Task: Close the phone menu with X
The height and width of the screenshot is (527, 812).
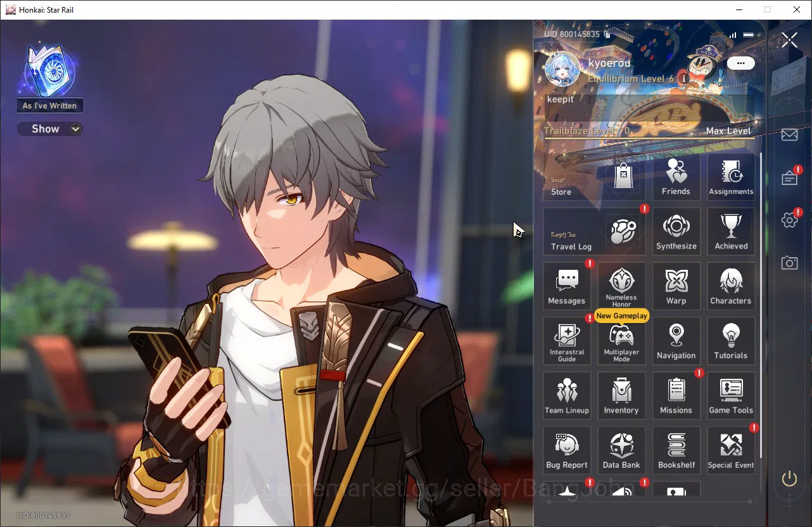Action: coord(790,41)
